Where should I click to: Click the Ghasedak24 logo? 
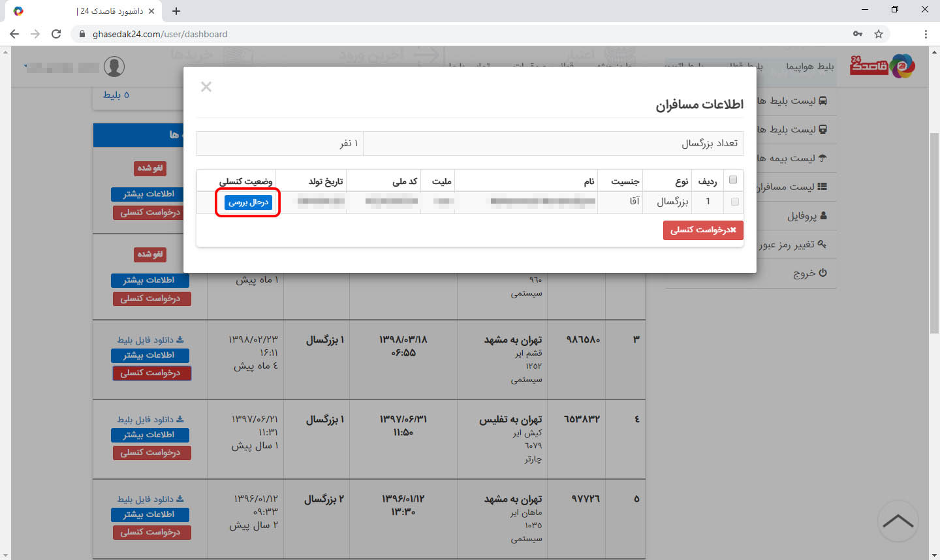(883, 65)
